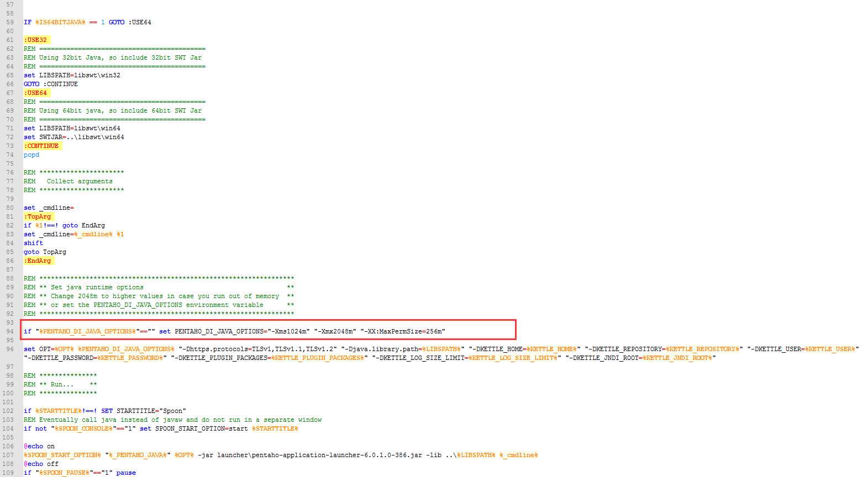The width and height of the screenshot is (868, 477).
Task: Click 'set OPT=%OPT%' on line 96
Action: [x=49, y=349]
